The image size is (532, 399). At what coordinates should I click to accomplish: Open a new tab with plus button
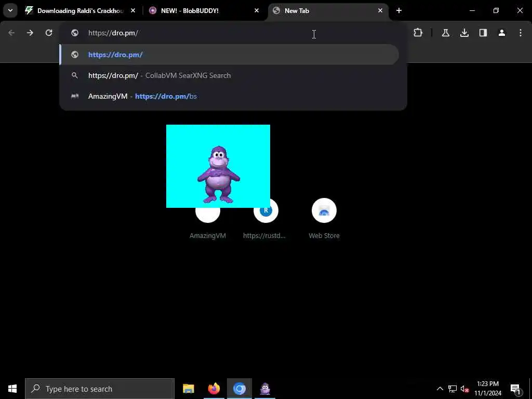tap(399, 11)
